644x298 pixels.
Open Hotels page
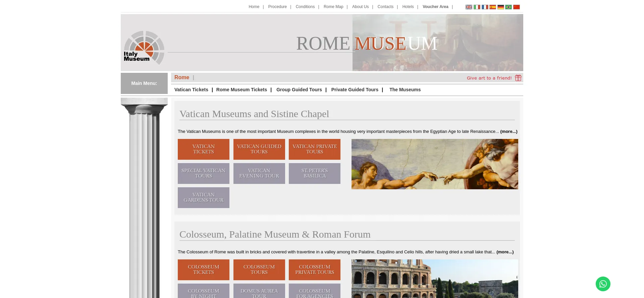408,7
